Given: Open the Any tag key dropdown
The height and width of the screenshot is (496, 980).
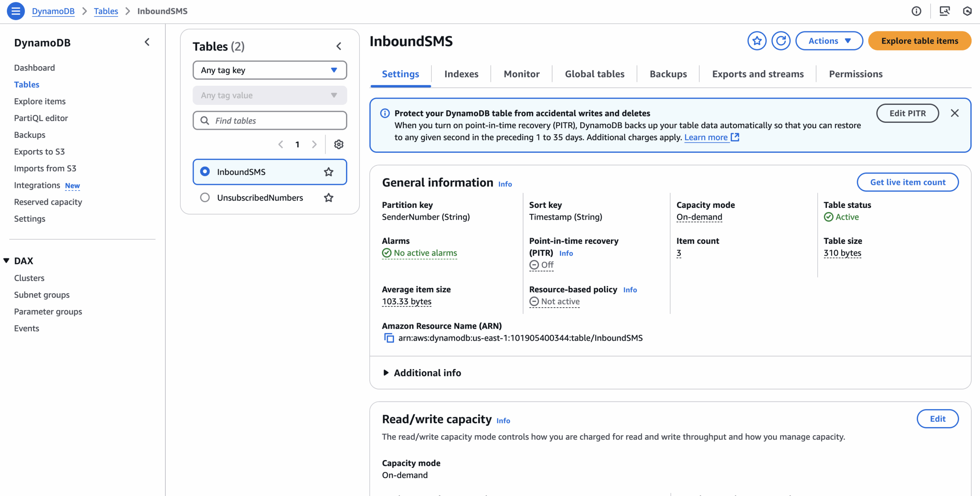Looking at the screenshot, I should [x=270, y=70].
